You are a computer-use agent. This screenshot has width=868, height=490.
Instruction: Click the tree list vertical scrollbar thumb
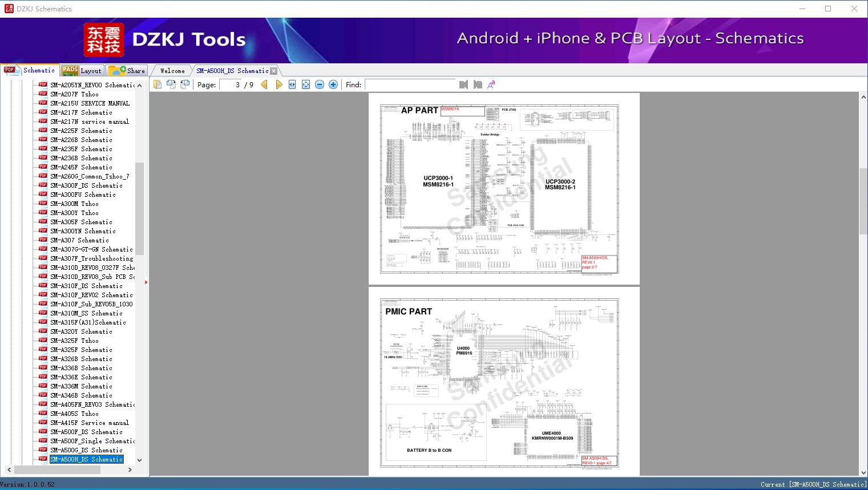pos(139,208)
